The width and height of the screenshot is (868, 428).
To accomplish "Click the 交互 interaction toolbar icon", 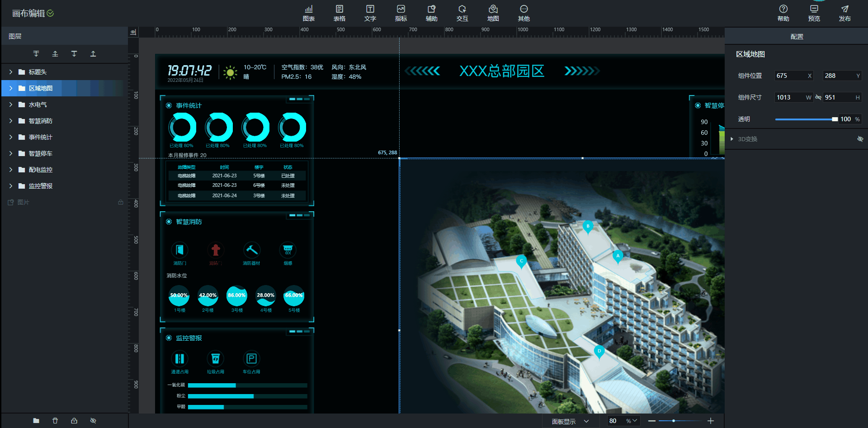I will click(x=462, y=13).
